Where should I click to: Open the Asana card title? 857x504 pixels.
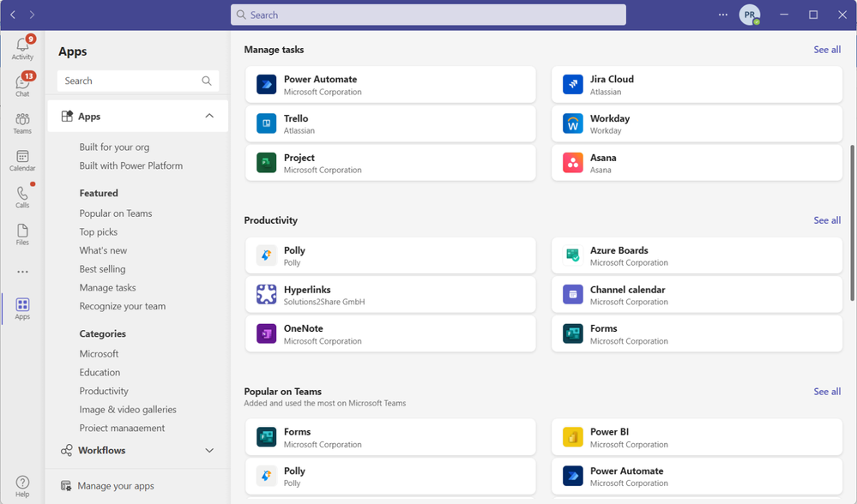[603, 158]
